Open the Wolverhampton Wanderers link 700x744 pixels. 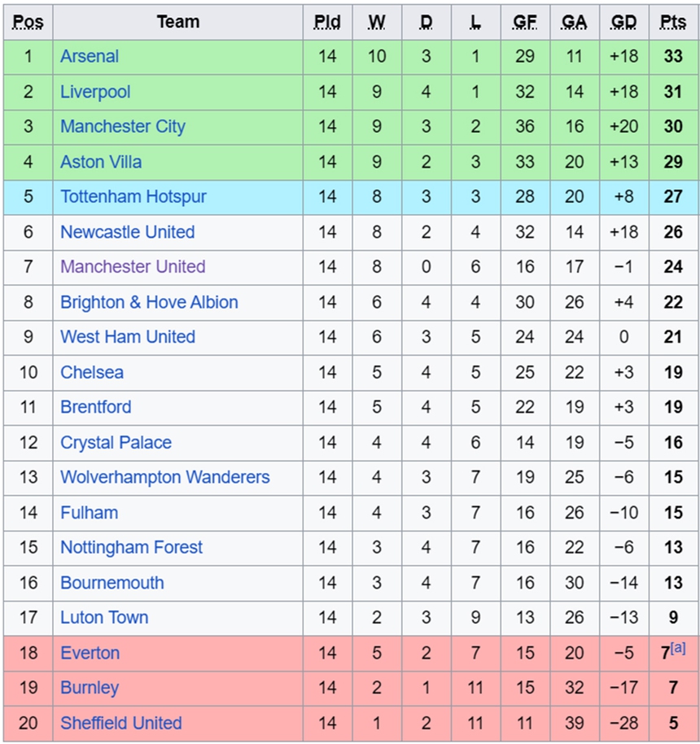165,477
